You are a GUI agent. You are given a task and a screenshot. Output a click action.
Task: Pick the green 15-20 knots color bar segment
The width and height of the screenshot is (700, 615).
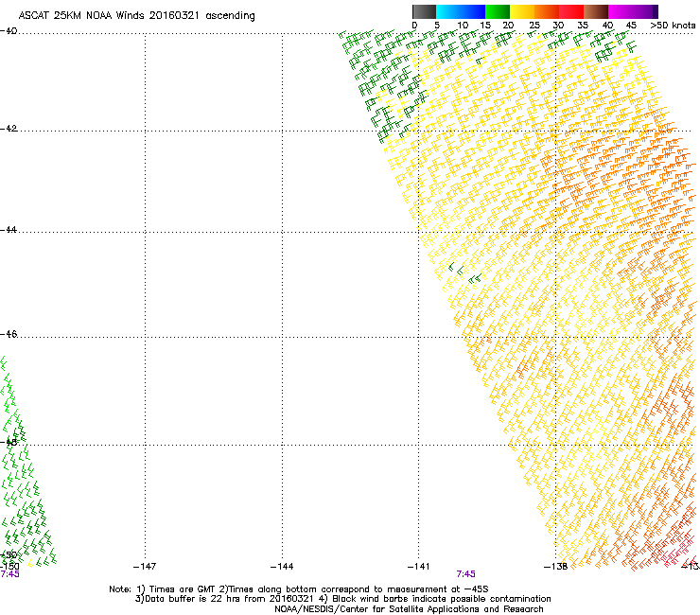coord(498,11)
